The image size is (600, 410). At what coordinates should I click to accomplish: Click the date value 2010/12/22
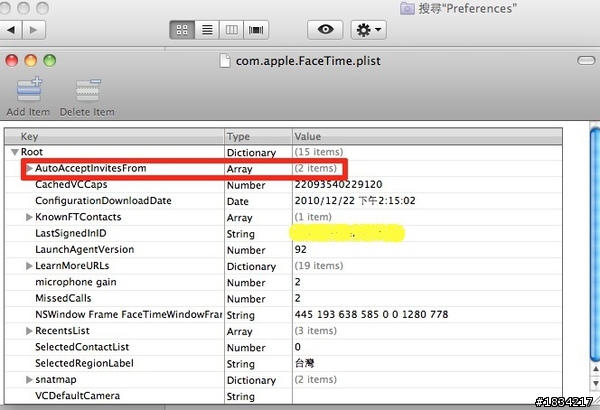(355, 201)
